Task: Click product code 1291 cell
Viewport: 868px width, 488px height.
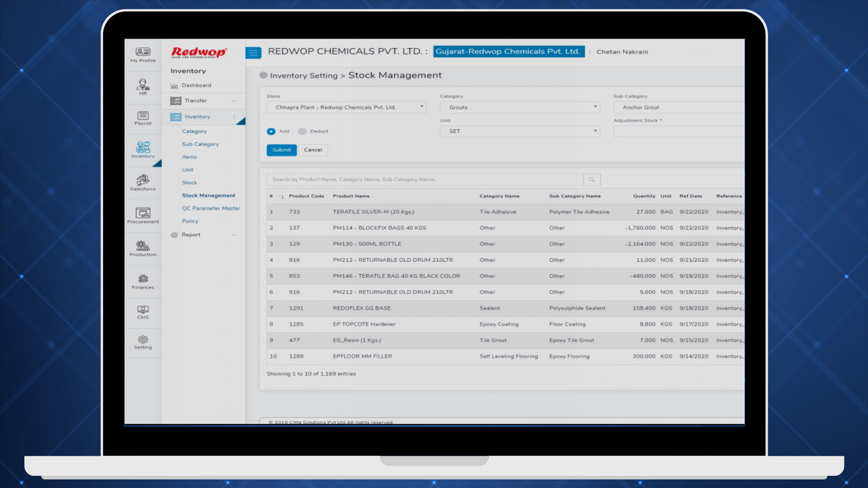Action: (296, 308)
